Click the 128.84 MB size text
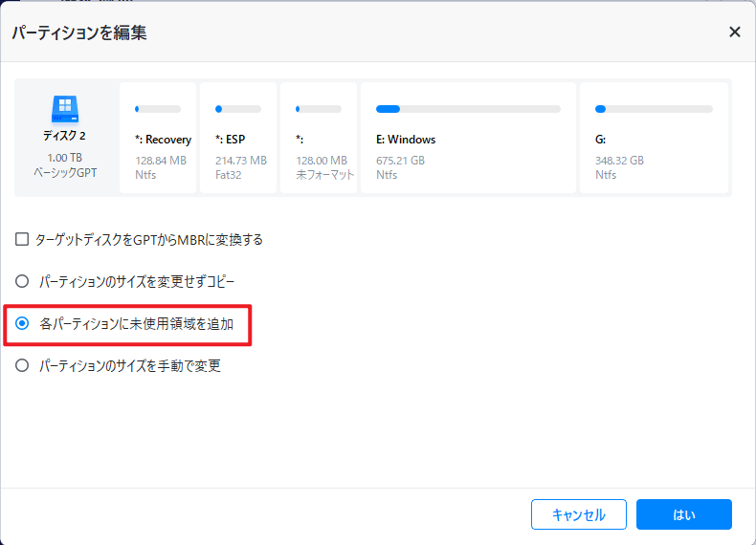This screenshot has width=756, height=545. coord(161,161)
